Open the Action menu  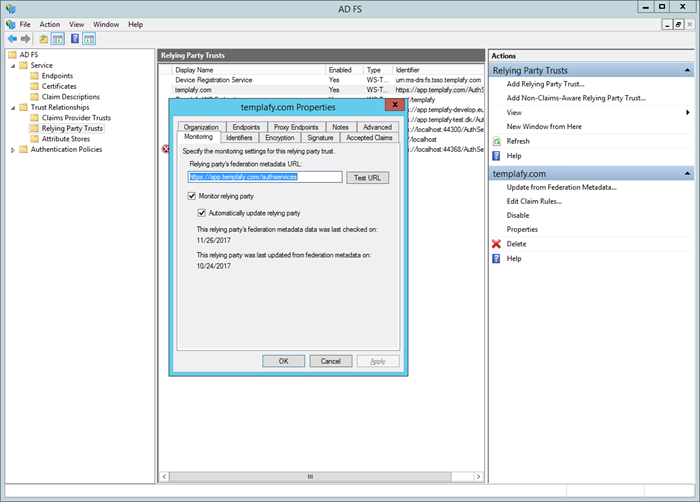point(50,25)
